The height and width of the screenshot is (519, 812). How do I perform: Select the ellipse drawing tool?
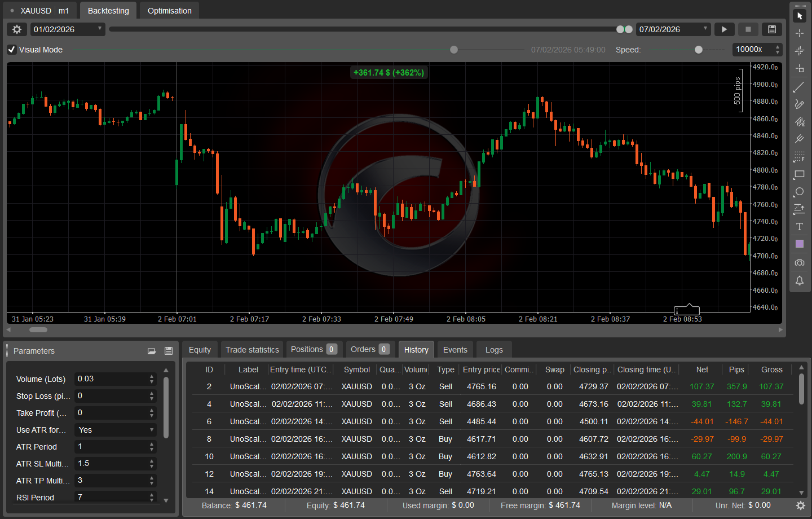(800, 192)
